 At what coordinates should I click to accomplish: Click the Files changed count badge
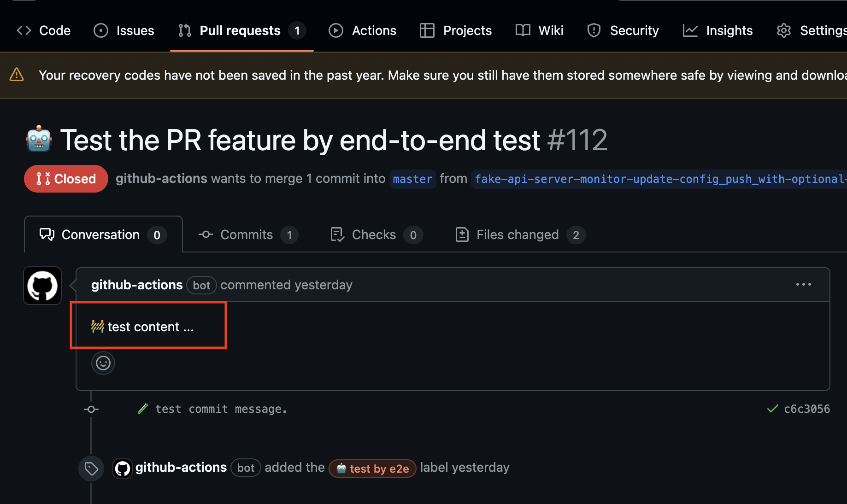(576, 235)
